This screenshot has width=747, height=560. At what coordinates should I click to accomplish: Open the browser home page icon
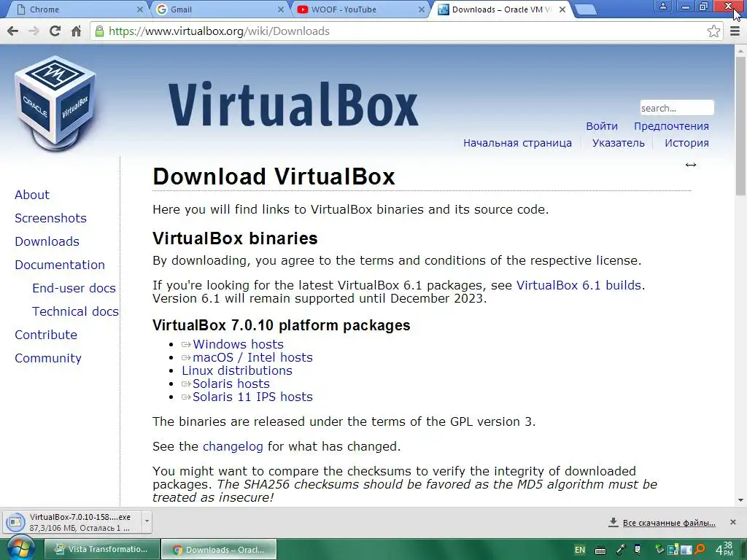(76, 31)
